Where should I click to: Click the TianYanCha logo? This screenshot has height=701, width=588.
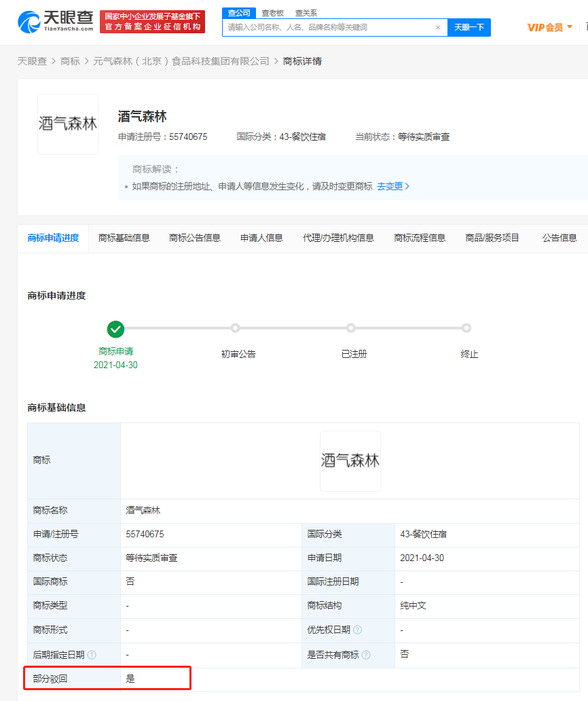(x=56, y=21)
